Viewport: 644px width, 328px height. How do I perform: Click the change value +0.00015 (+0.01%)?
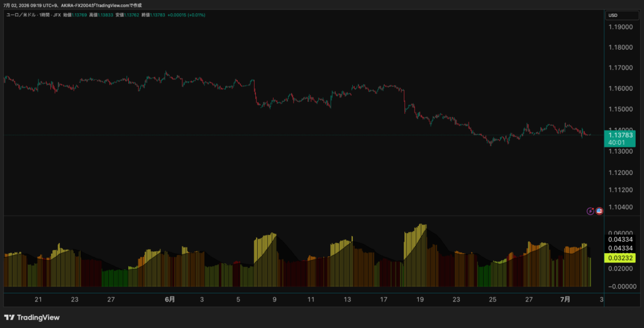pyautogui.click(x=186, y=15)
